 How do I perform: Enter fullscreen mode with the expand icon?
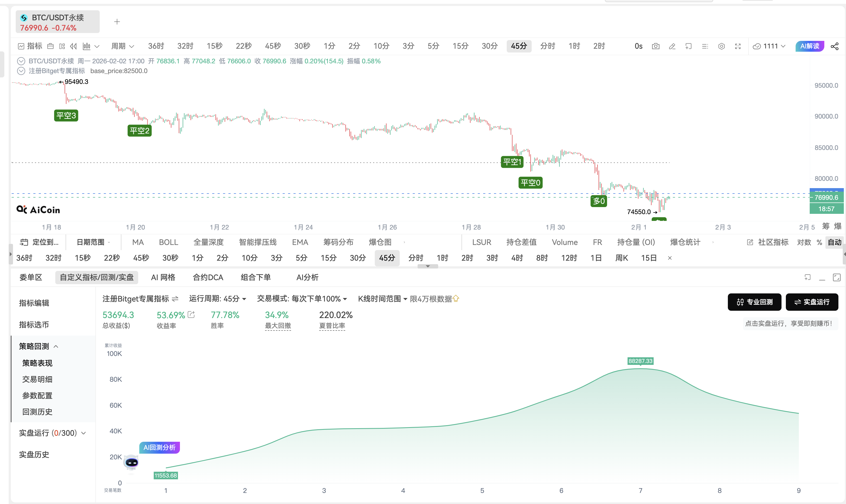(x=738, y=46)
